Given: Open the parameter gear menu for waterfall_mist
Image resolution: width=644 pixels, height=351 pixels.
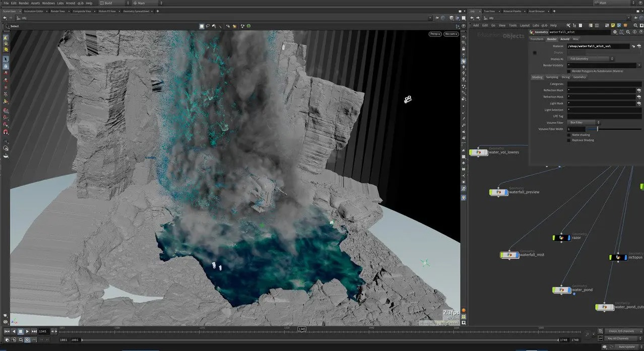Looking at the screenshot, I should (615, 32).
